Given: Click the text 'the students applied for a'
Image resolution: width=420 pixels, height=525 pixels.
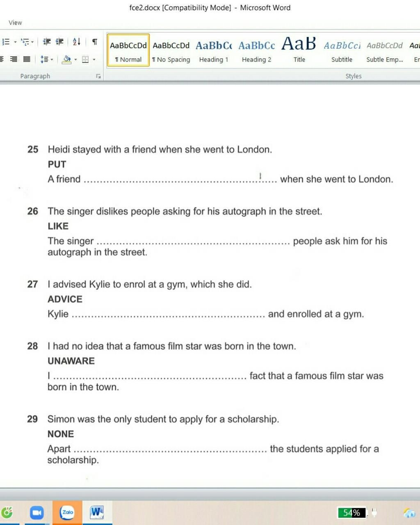Looking at the screenshot, I should pyautogui.click(x=324, y=449).
